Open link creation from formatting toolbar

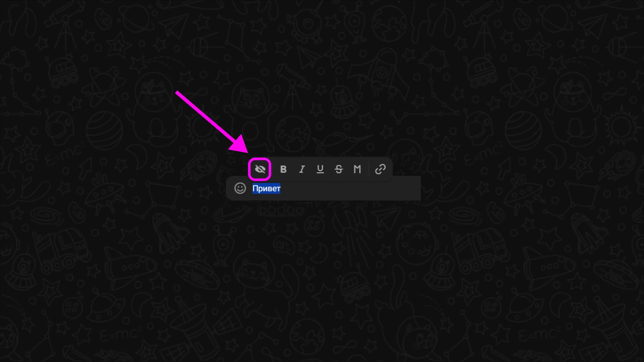click(x=380, y=169)
